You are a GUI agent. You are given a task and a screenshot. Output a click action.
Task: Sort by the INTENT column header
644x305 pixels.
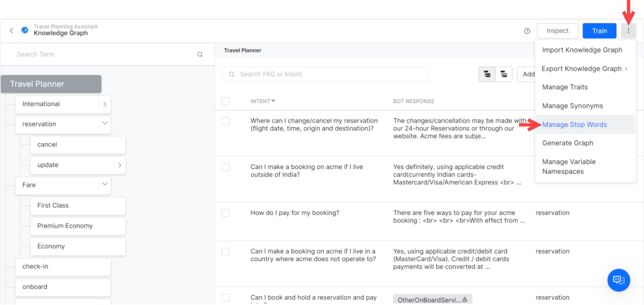[x=262, y=101]
